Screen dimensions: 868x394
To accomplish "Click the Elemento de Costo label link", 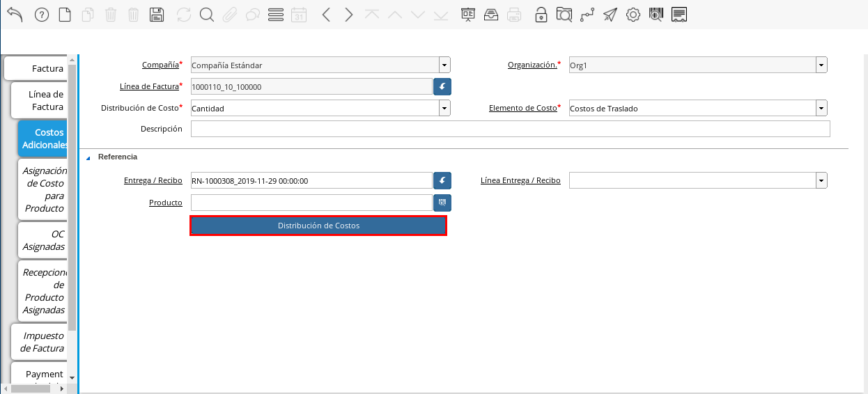I will point(522,108).
